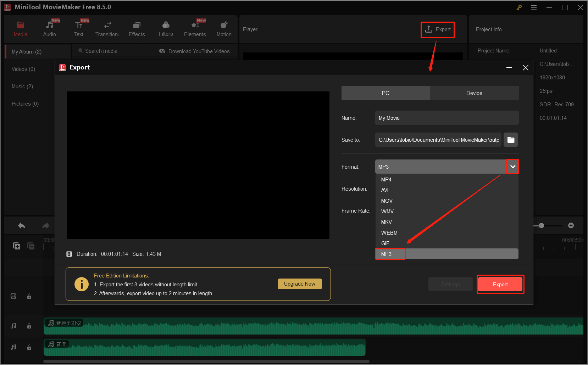The height and width of the screenshot is (365, 588).
Task: Choose WEBM from the format options
Action: [x=389, y=232]
